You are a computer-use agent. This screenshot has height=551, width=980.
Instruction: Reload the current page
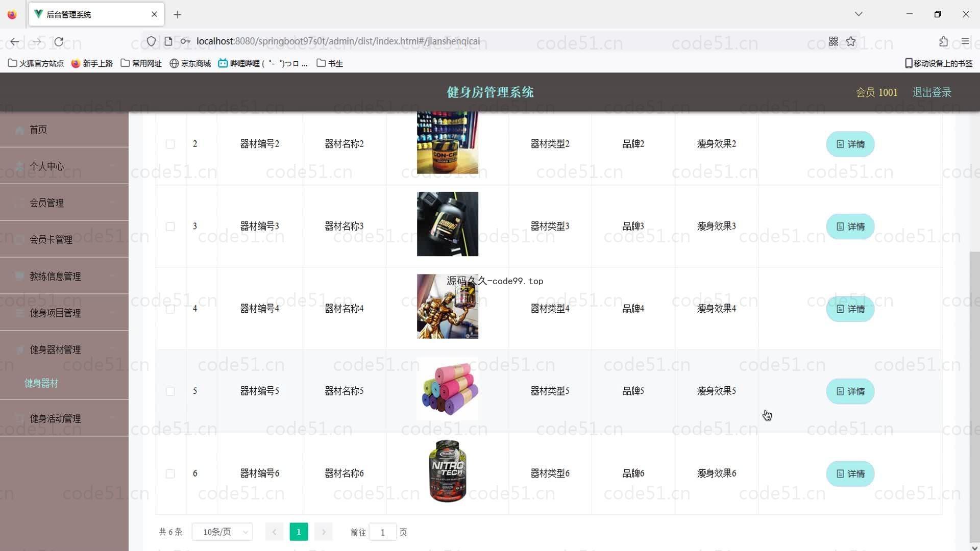click(59, 41)
